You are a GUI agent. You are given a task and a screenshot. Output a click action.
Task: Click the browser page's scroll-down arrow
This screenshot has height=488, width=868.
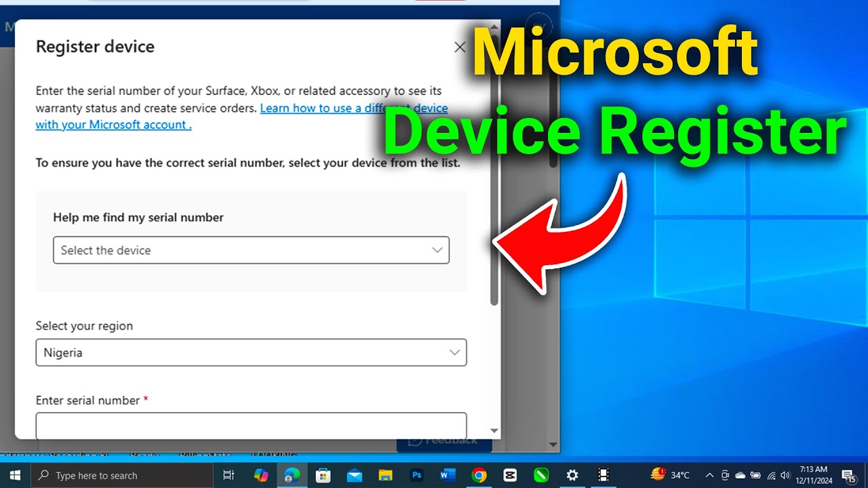click(x=554, y=445)
